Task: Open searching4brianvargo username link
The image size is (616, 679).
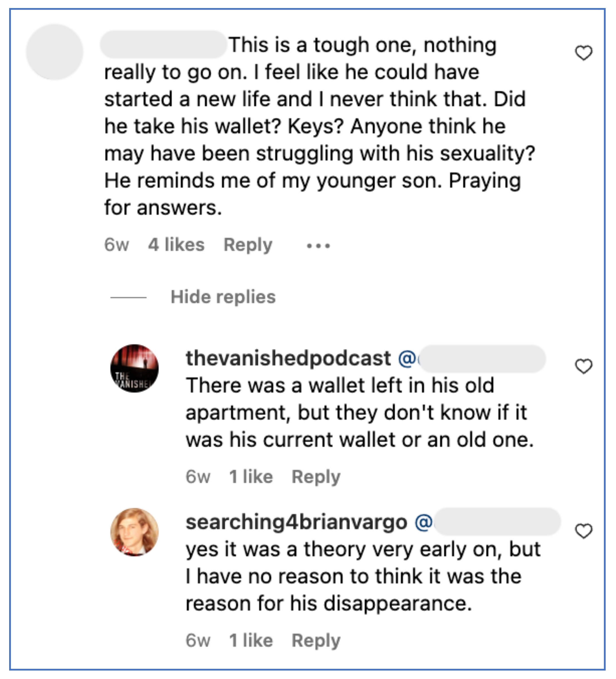Action: [x=296, y=522]
